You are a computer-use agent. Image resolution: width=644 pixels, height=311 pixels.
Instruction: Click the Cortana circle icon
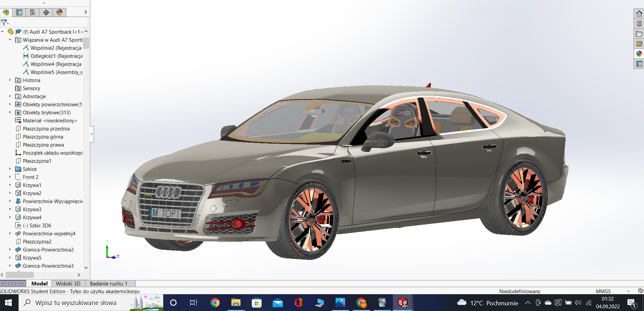[x=173, y=303]
